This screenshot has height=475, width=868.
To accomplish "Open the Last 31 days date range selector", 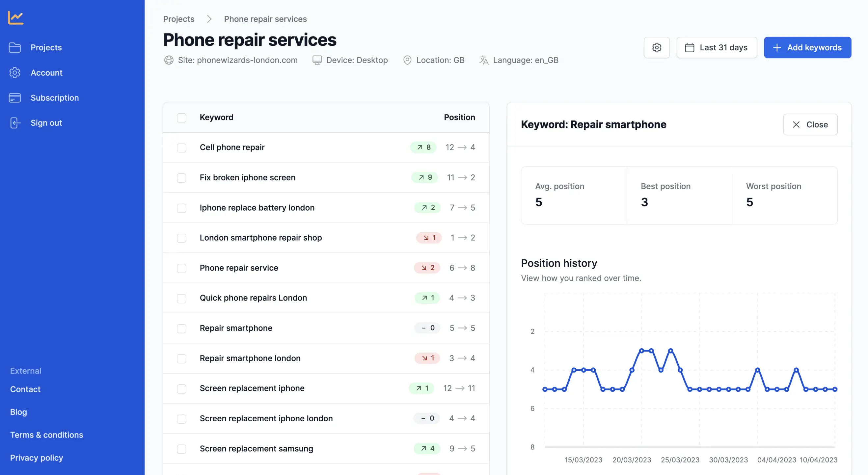I will (717, 47).
